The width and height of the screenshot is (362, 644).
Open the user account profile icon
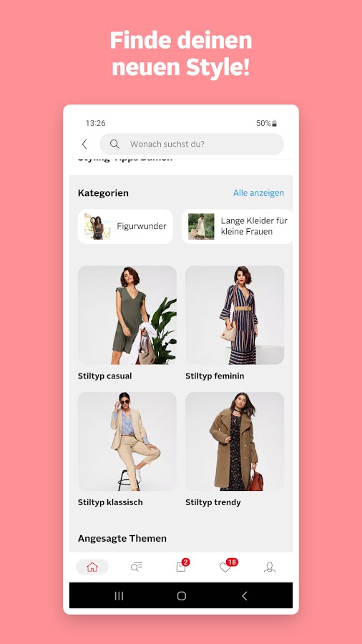(269, 567)
